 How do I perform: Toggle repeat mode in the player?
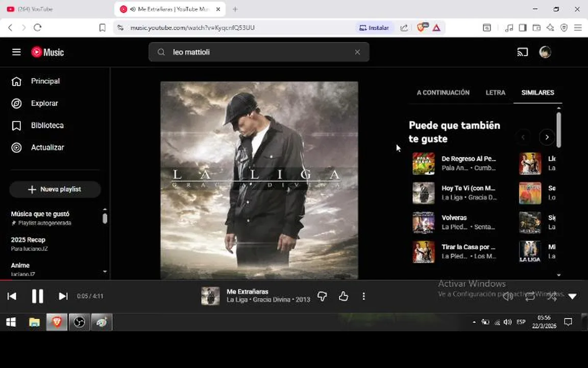529,296
